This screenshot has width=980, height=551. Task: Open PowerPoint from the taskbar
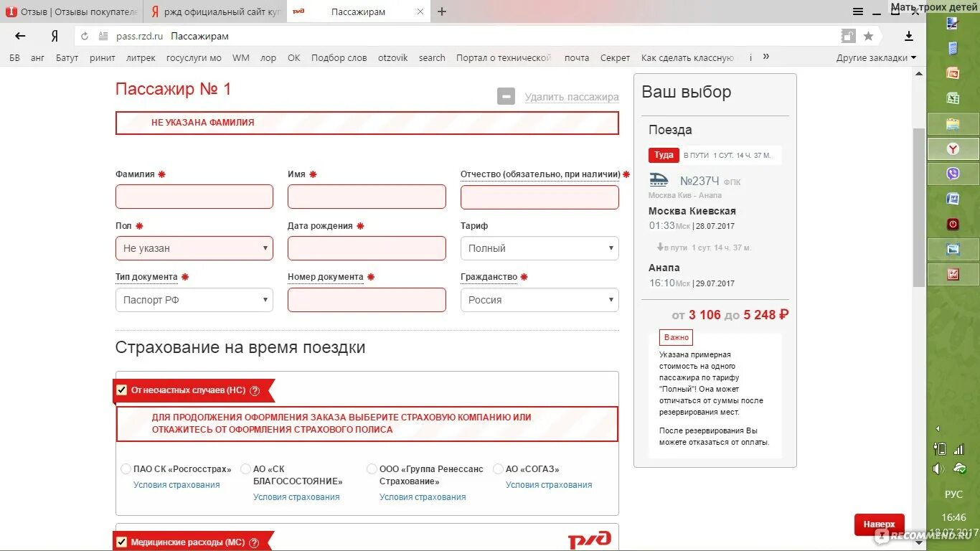953,72
